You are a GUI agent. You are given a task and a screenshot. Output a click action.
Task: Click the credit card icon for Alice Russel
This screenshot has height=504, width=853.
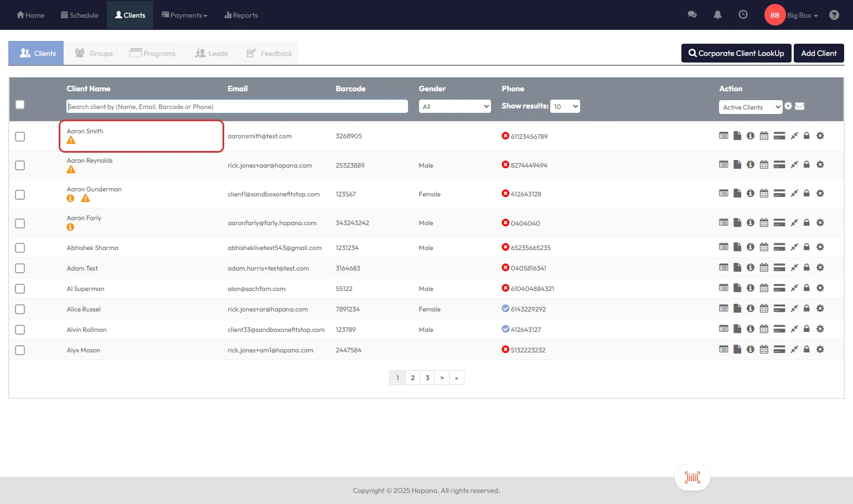[x=779, y=309]
